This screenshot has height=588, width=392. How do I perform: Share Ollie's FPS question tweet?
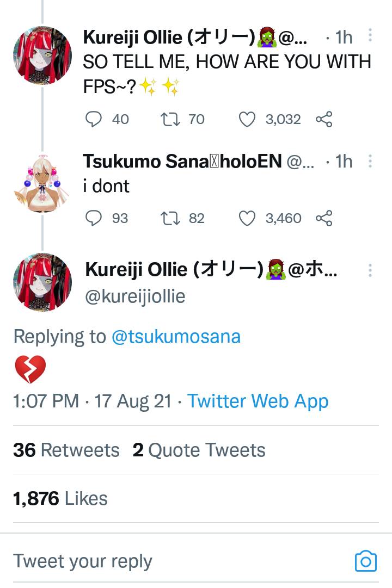coord(324,119)
